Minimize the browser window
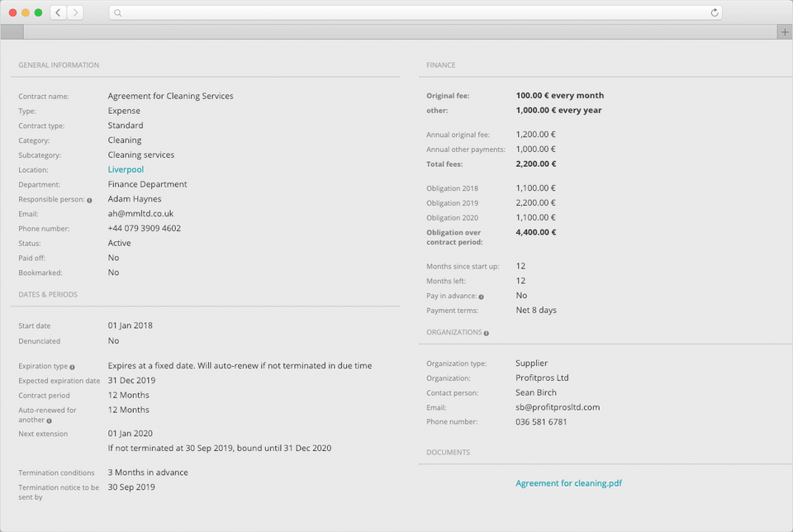 click(26, 12)
